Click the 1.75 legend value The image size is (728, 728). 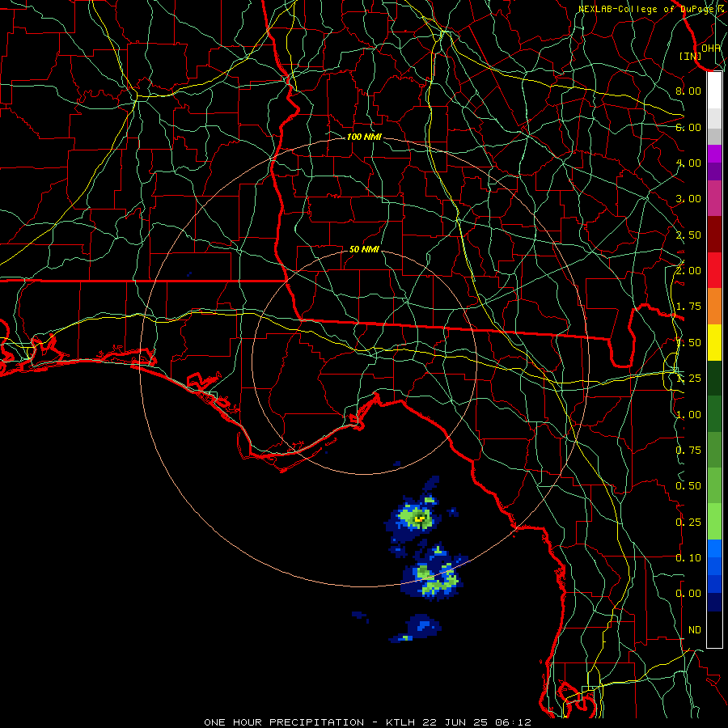[688, 306]
